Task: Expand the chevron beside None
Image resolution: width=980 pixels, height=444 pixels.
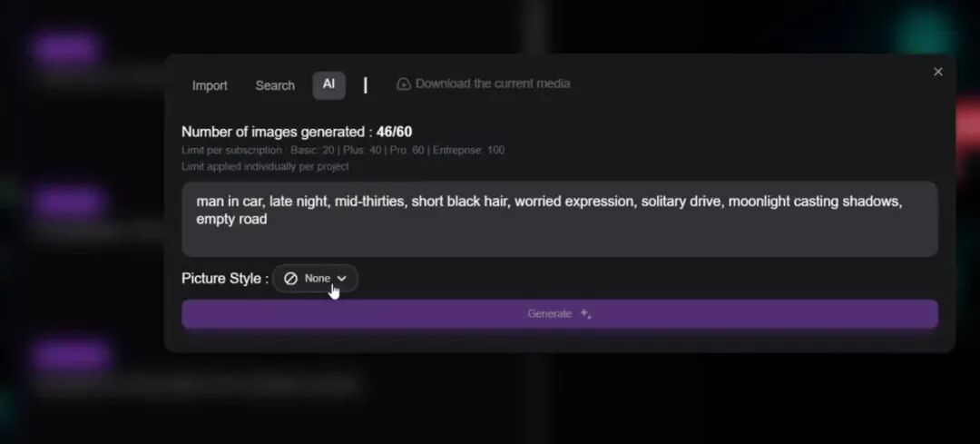Action: click(341, 278)
